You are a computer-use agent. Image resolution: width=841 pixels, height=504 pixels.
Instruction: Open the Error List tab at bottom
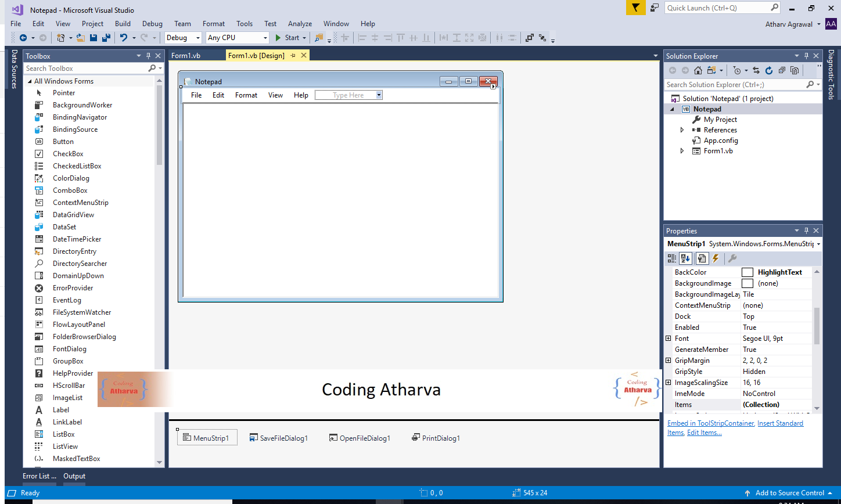(x=39, y=476)
